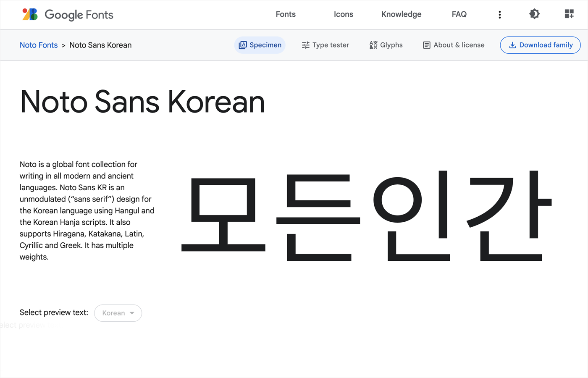Switch to the About & license tab

click(454, 45)
